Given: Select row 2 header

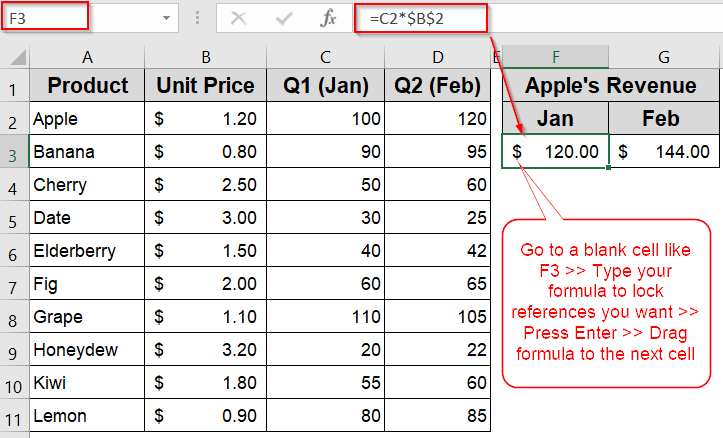Looking at the screenshot, I should (14, 118).
